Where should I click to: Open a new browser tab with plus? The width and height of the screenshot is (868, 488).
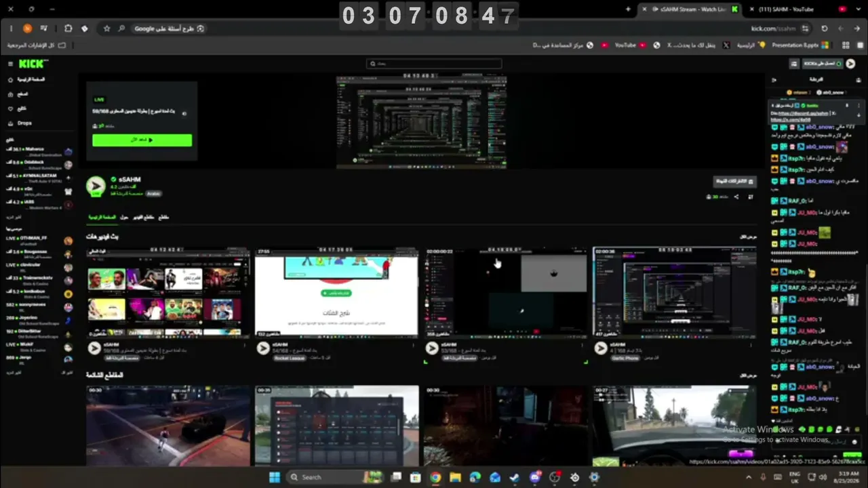click(628, 9)
